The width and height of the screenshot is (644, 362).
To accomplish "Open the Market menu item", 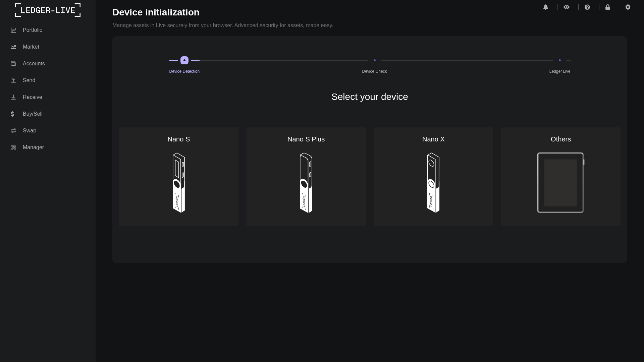I will (x=31, y=47).
